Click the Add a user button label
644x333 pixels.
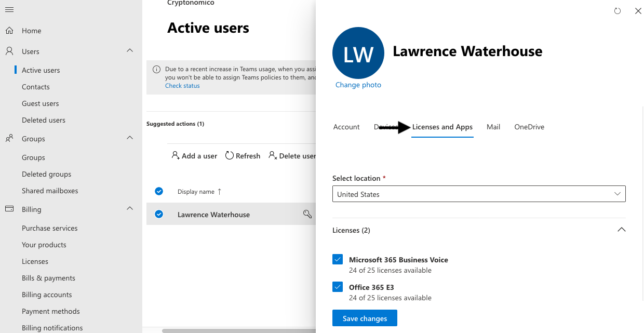click(x=199, y=156)
